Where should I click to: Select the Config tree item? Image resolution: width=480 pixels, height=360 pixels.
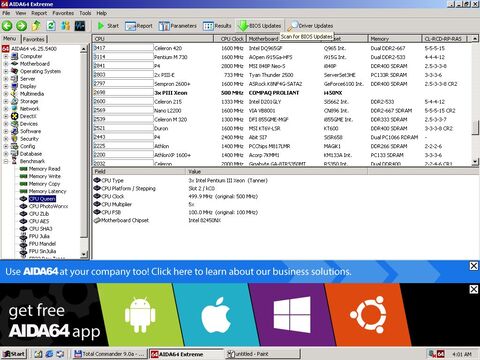[27, 146]
